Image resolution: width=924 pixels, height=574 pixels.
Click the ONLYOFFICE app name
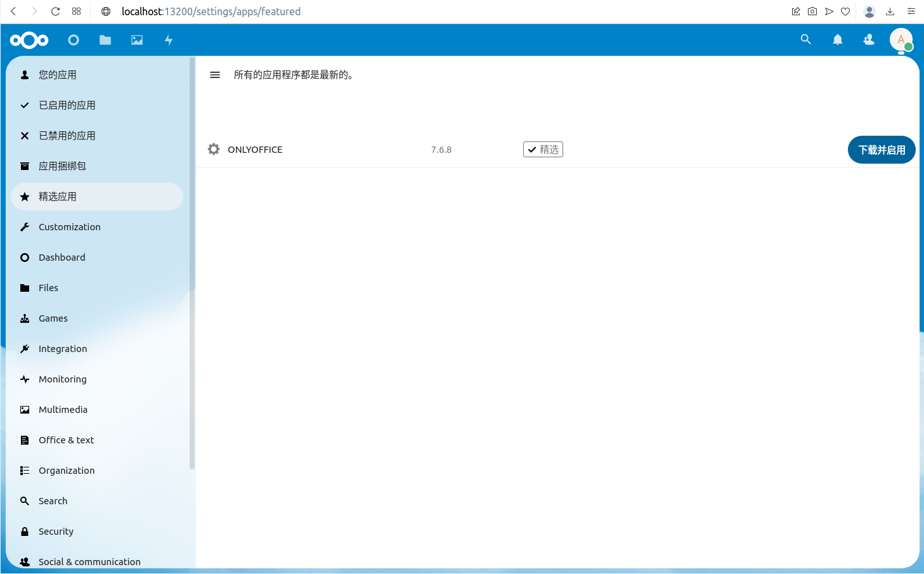pos(255,150)
